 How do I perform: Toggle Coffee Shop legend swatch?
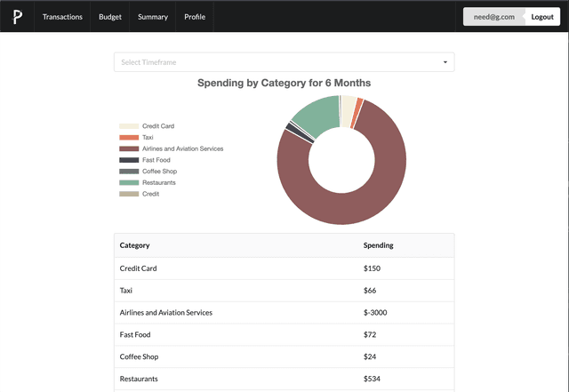pyautogui.click(x=129, y=171)
